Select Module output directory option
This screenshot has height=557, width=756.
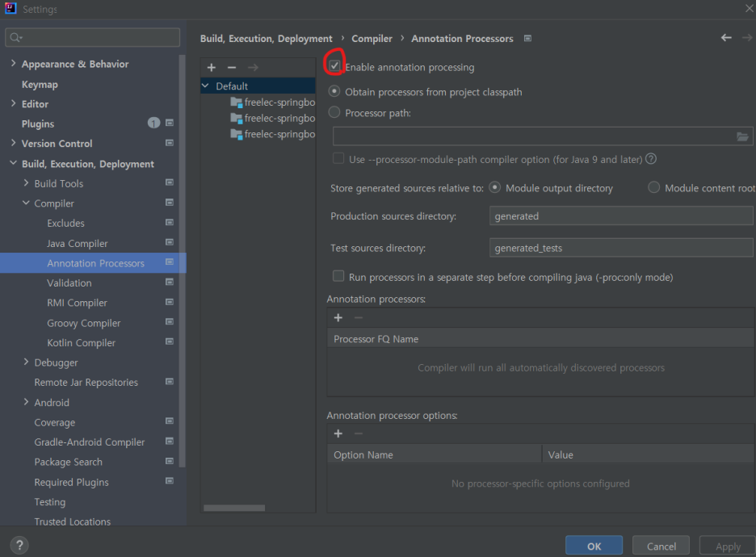tap(494, 187)
